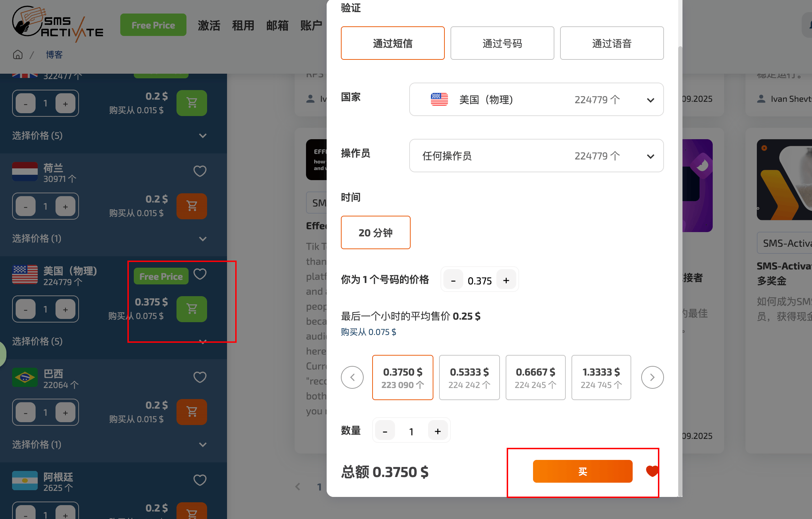Open the 操作员 operator dropdown
This screenshot has height=519, width=812.
click(x=536, y=156)
